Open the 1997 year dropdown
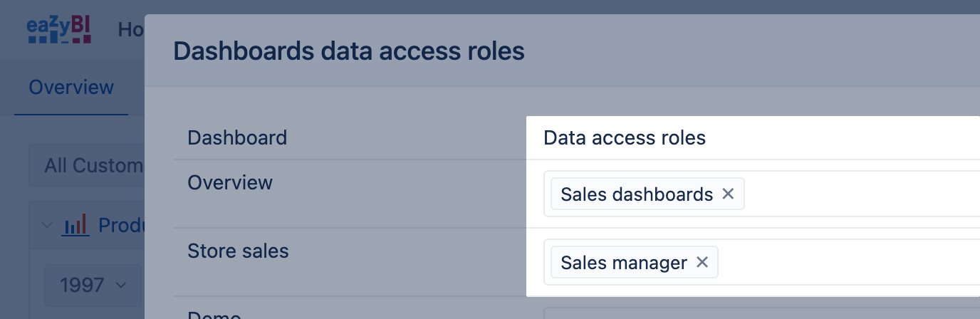Image resolution: width=980 pixels, height=319 pixels. pos(93,286)
